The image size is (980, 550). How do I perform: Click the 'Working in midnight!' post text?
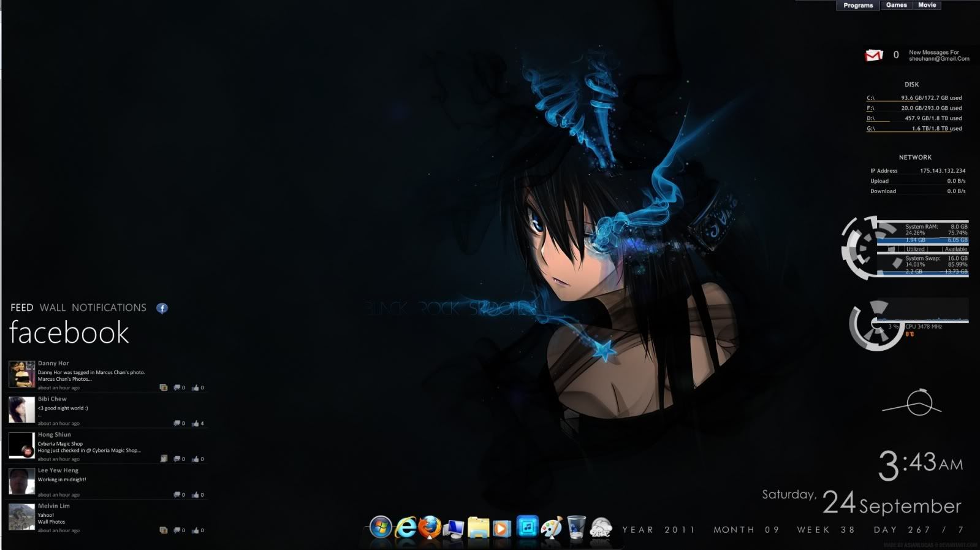[x=62, y=479]
